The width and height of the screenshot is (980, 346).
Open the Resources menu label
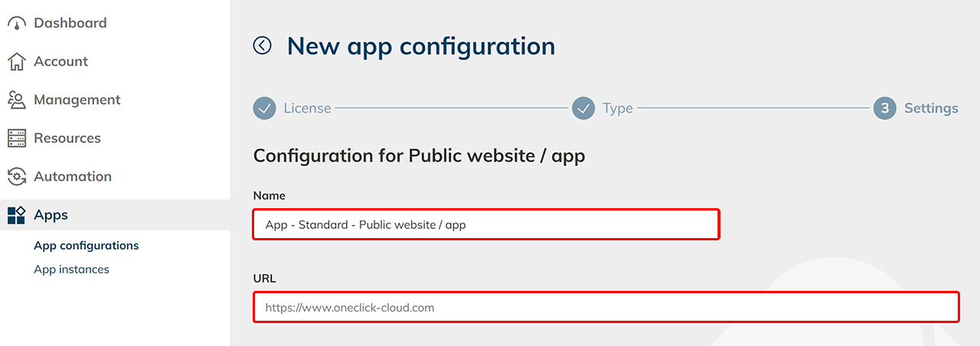(x=67, y=138)
